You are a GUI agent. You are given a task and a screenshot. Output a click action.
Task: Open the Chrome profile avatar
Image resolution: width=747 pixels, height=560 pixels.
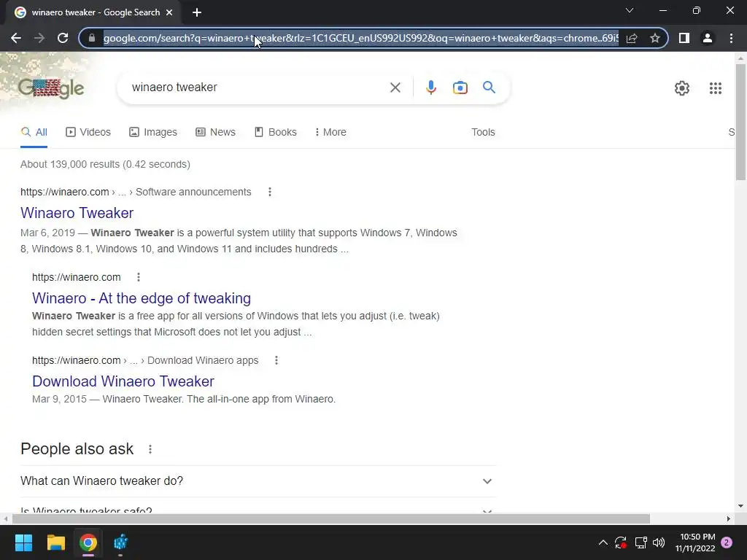pyautogui.click(x=708, y=38)
